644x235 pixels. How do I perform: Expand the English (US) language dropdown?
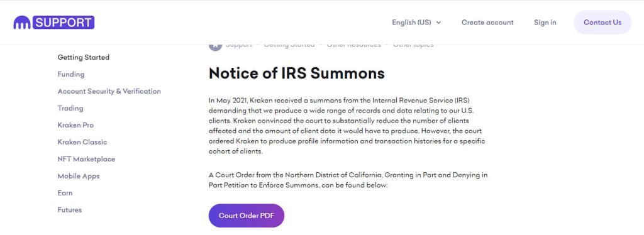(x=416, y=23)
